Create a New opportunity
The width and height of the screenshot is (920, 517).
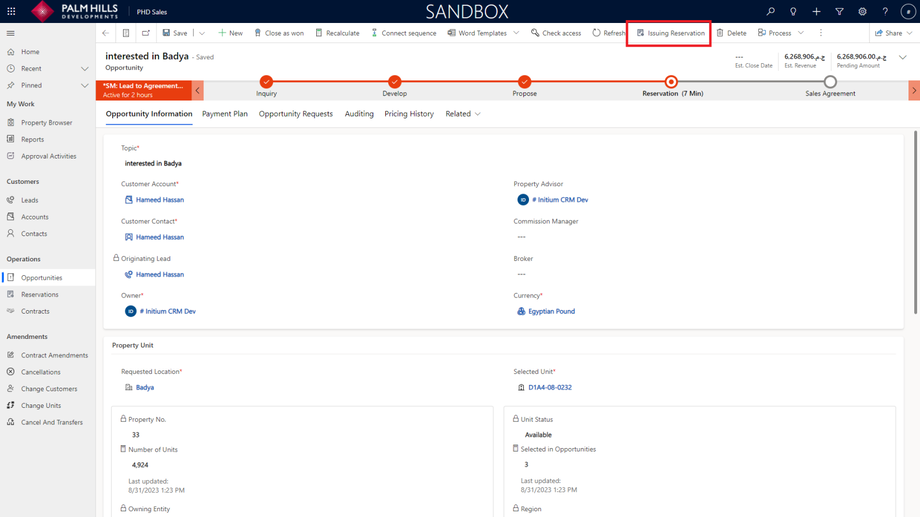point(230,33)
